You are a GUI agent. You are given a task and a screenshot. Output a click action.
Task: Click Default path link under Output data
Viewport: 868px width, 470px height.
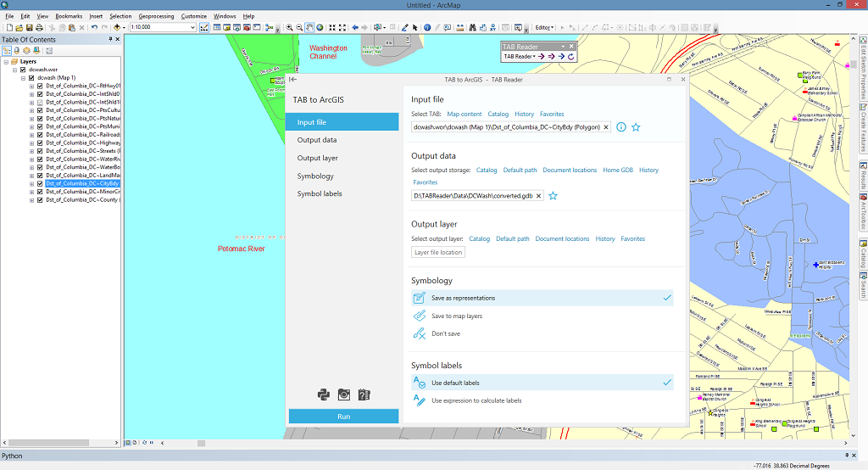point(520,171)
